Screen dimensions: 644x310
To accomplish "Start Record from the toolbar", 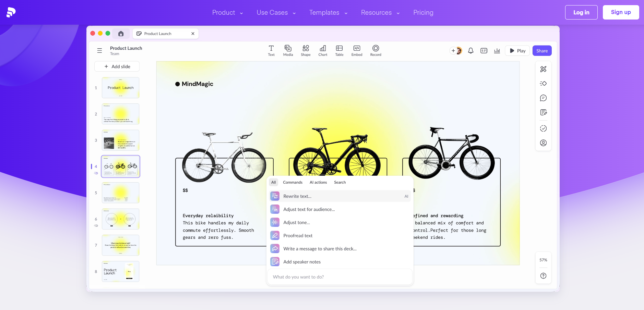I will (x=375, y=50).
